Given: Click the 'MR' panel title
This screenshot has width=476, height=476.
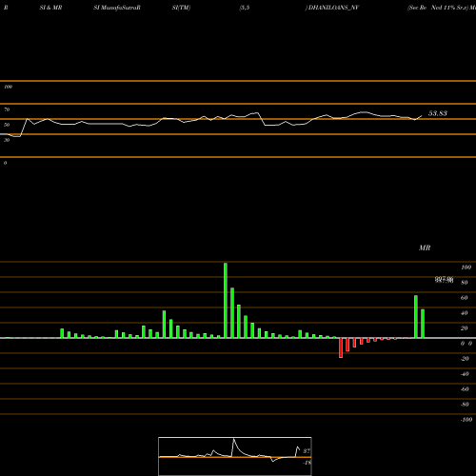Looking at the screenshot, I should [x=425, y=248].
